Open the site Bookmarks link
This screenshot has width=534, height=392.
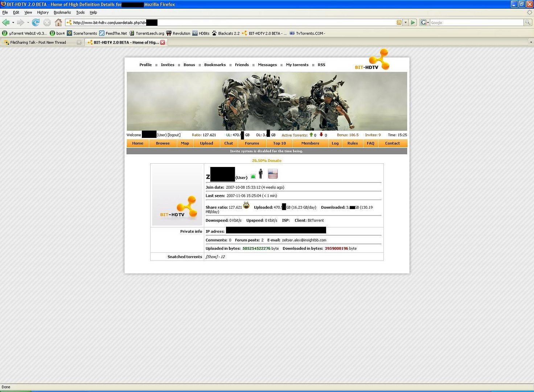[215, 65]
